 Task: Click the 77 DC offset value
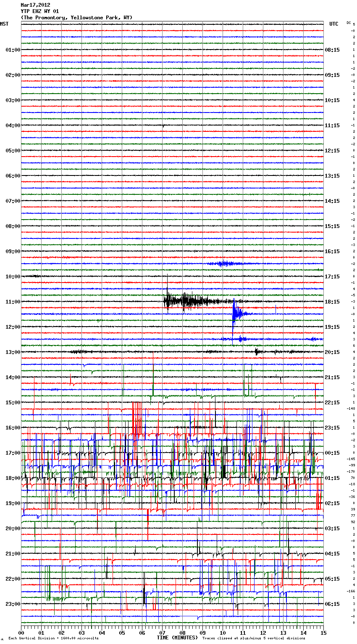coord(353,516)
